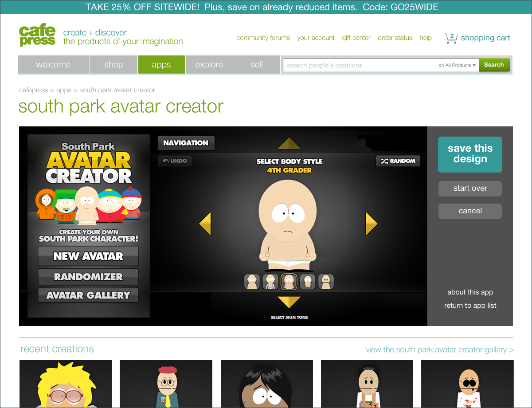Focus the search people's creations field
The width and height of the screenshot is (532, 408).
[360, 65]
